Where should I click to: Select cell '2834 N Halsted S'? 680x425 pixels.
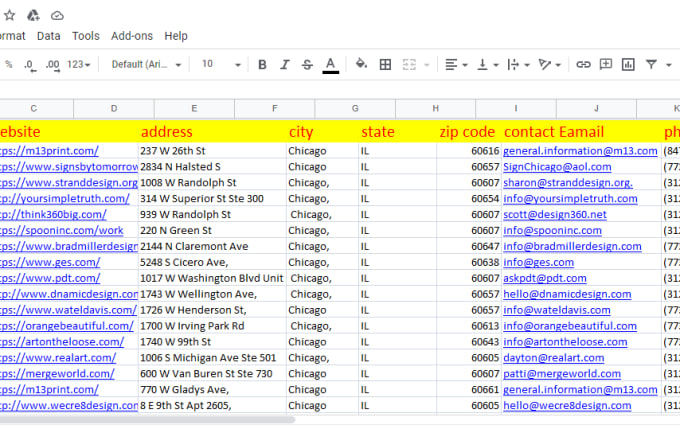coord(212,167)
